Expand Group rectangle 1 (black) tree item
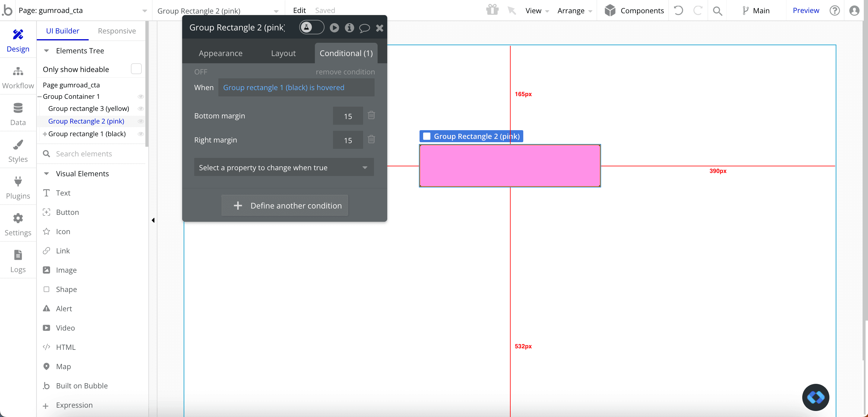This screenshot has width=868, height=417. pos(44,134)
